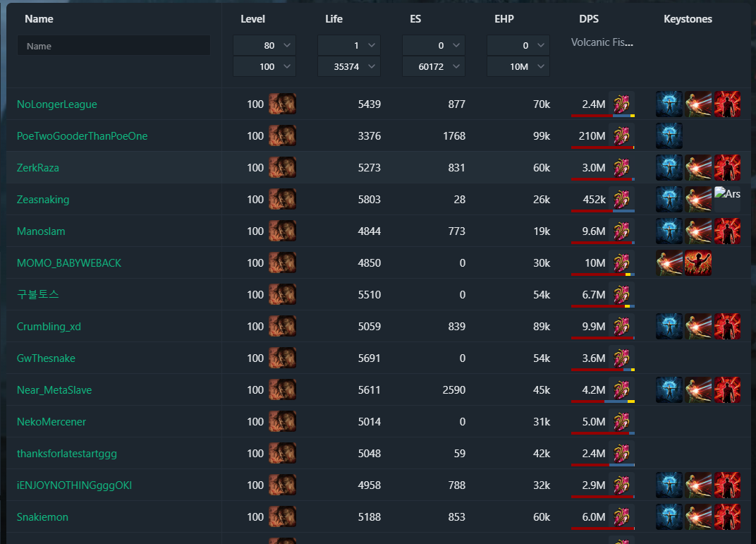Viewport: 756px width, 544px height.
Task: Click class portrait in NoLongerLeague row
Action: tap(283, 104)
